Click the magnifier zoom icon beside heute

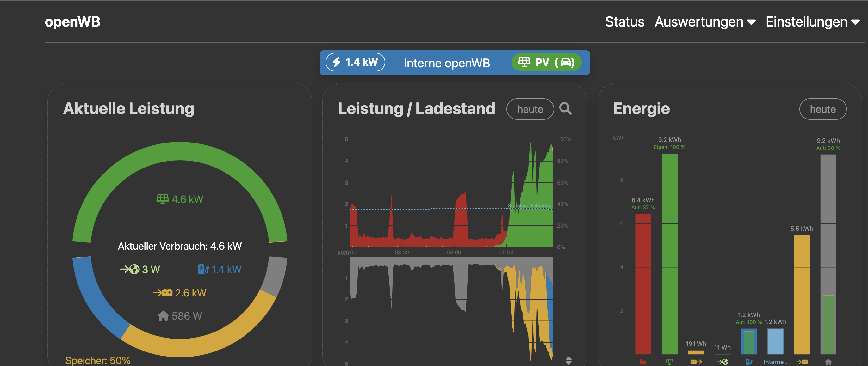(x=565, y=109)
